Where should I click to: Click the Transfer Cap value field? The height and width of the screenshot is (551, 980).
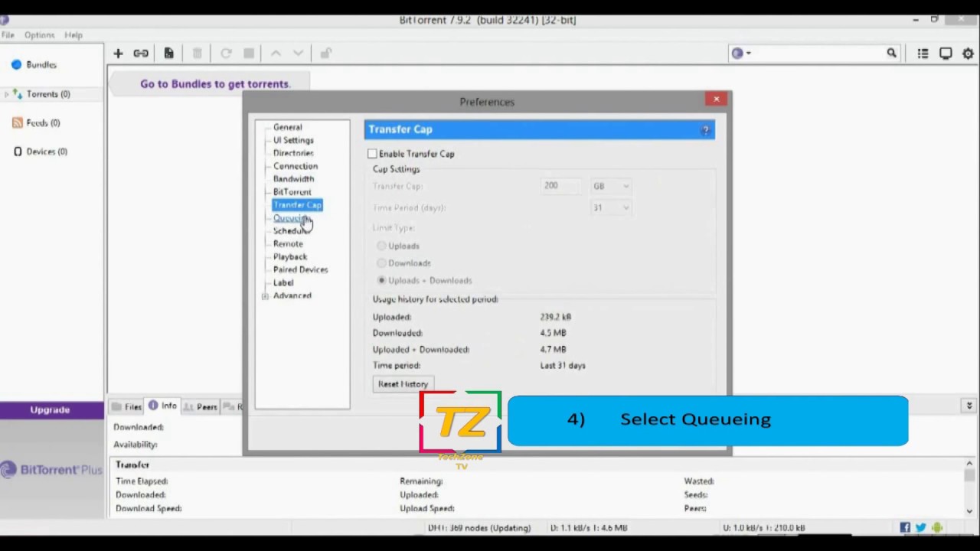point(561,186)
